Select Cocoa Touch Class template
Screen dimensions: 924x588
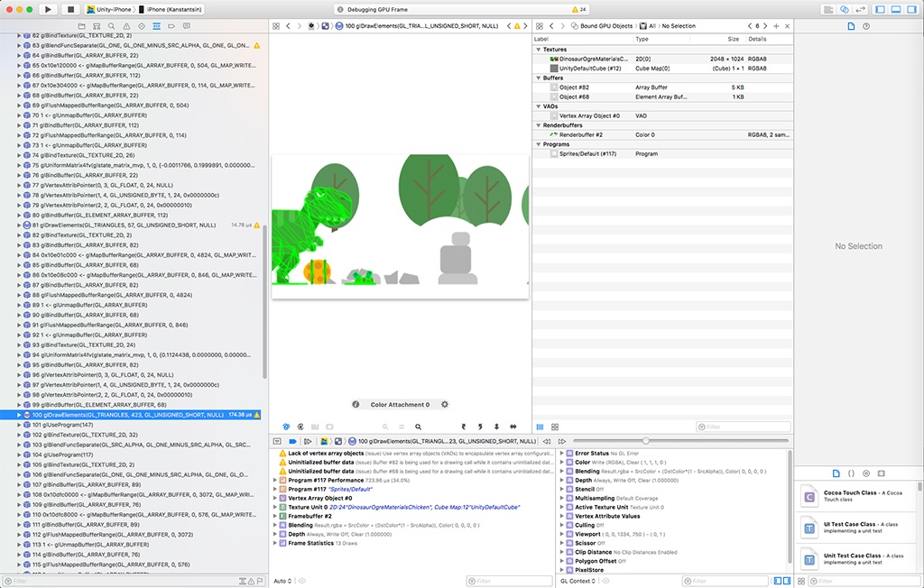[856, 496]
